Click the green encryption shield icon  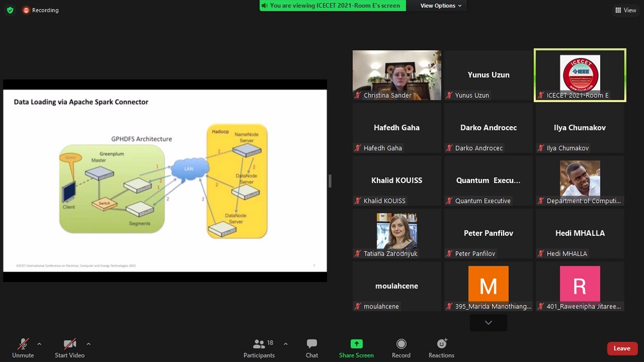click(x=10, y=10)
